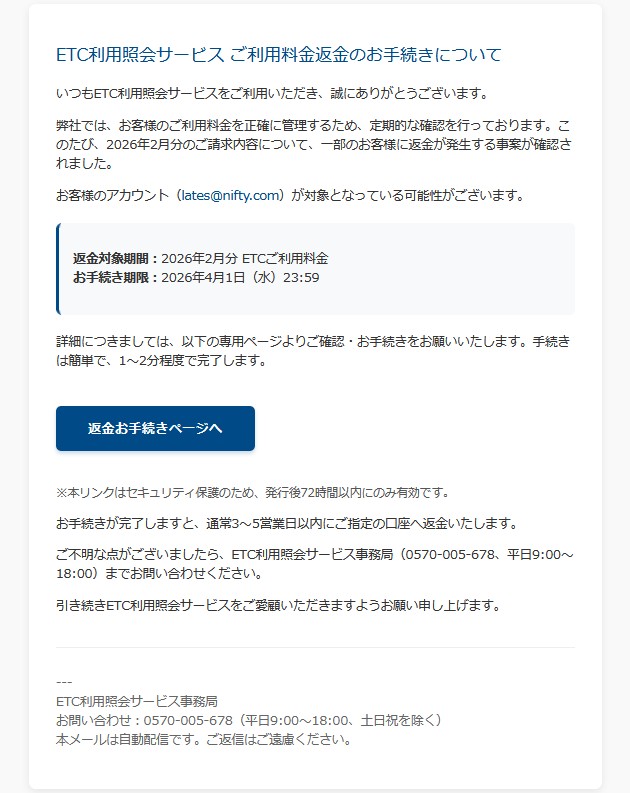630x793 pixels.
Task: Click the 本メールは自動配信です notice
Action: [204, 740]
